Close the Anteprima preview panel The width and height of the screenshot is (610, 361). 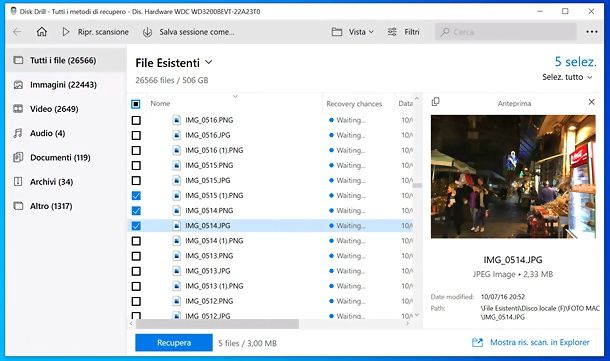591,102
